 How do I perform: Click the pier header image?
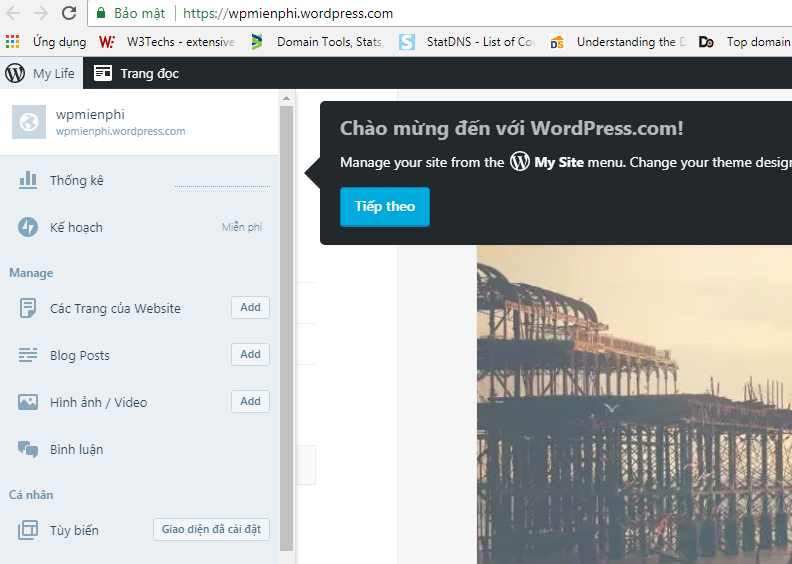click(x=634, y=404)
